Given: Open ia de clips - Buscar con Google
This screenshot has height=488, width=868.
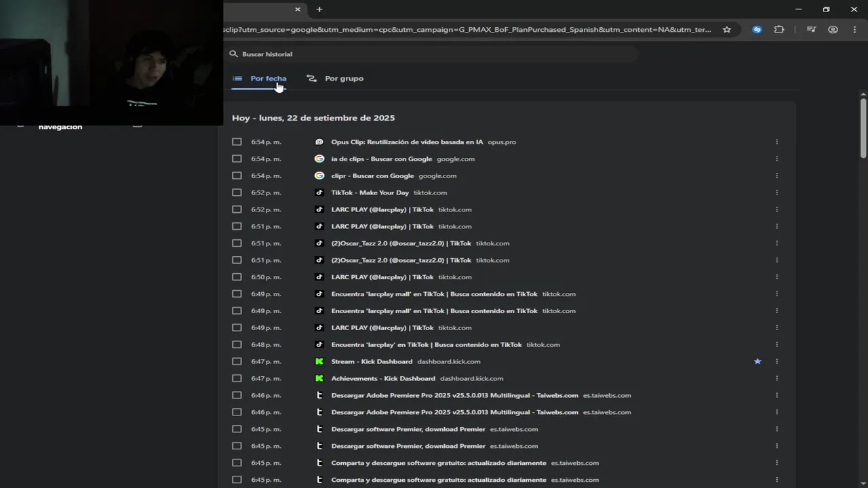Looking at the screenshot, I should 381,159.
